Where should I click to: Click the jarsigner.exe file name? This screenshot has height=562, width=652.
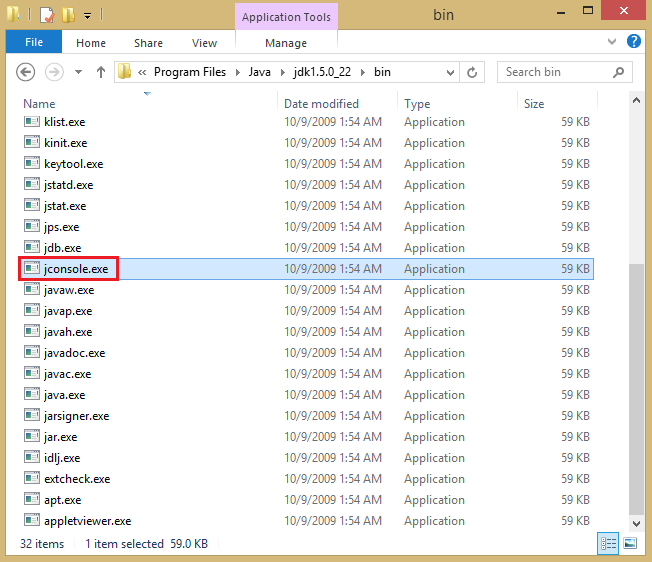pyautogui.click(x=77, y=416)
